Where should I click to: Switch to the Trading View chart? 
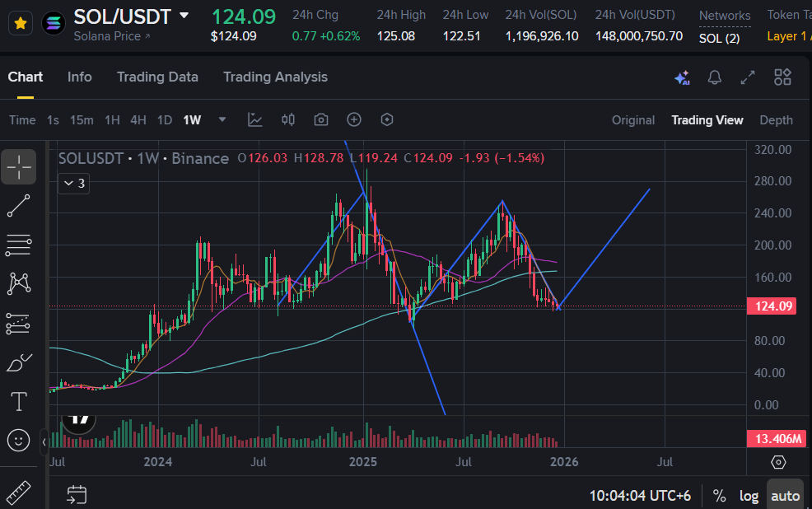click(707, 120)
